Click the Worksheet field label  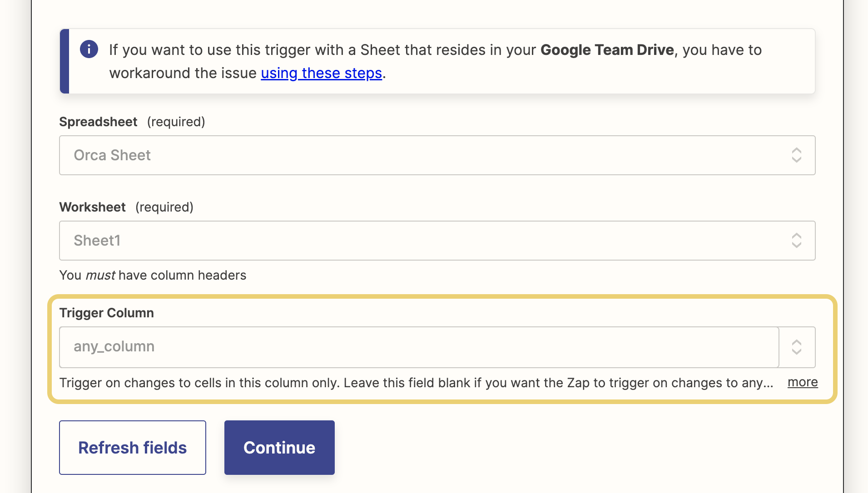click(92, 207)
